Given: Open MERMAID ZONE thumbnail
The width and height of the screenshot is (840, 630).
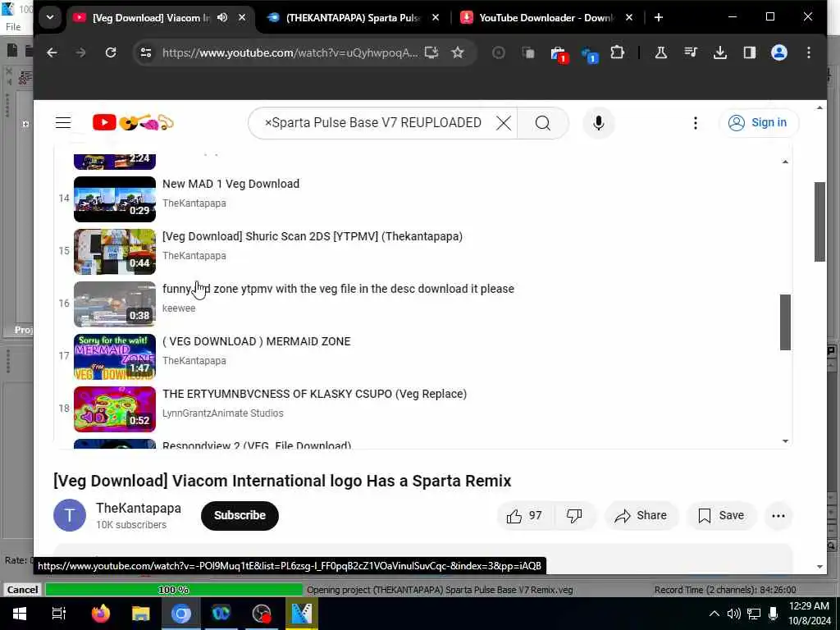Looking at the screenshot, I should point(115,356).
